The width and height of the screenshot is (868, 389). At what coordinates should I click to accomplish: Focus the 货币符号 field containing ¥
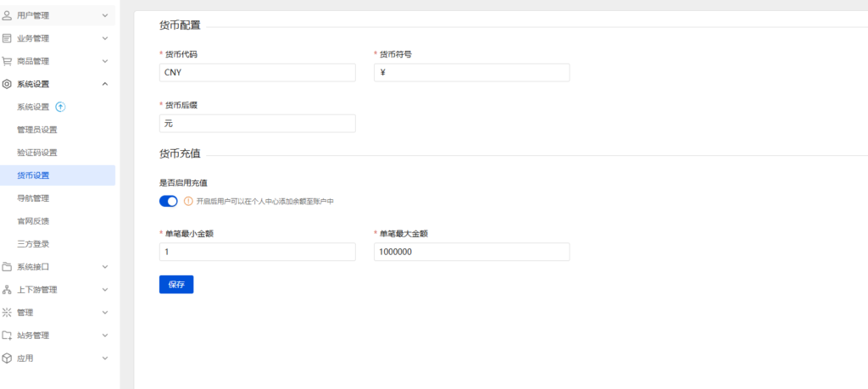tap(471, 73)
